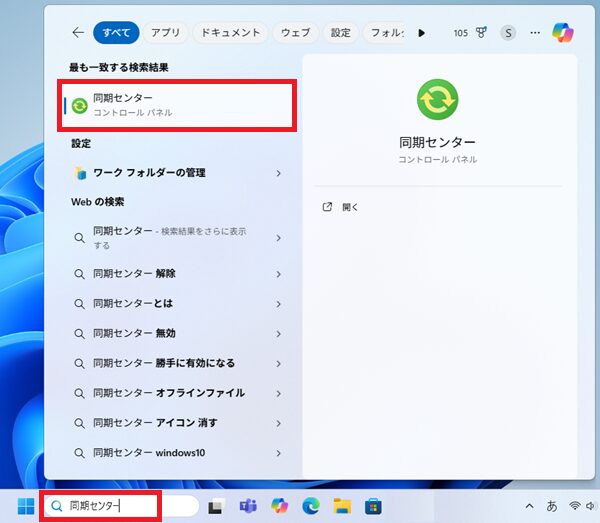The height and width of the screenshot is (523, 600).
Task: Open Microsoft Store from the taskbar
Action: click(x=373, y=506)
